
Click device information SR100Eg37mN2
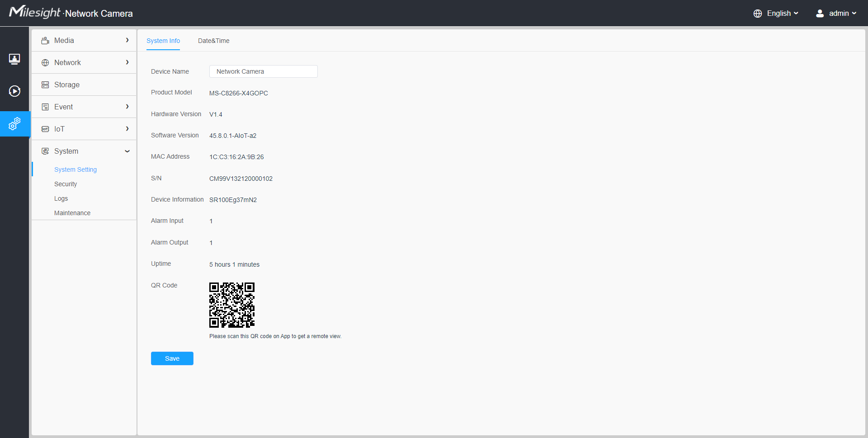point(233,200)
